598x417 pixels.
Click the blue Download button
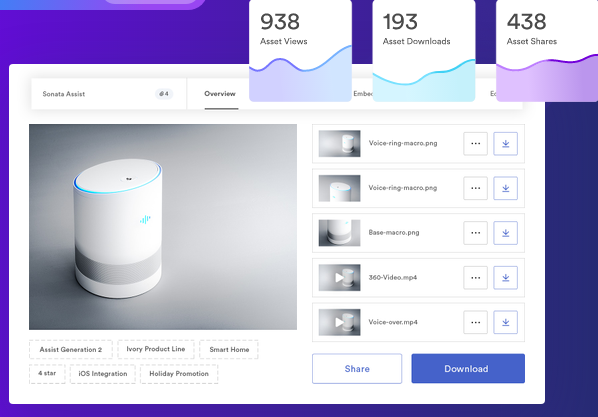click(x=468, y=369)
